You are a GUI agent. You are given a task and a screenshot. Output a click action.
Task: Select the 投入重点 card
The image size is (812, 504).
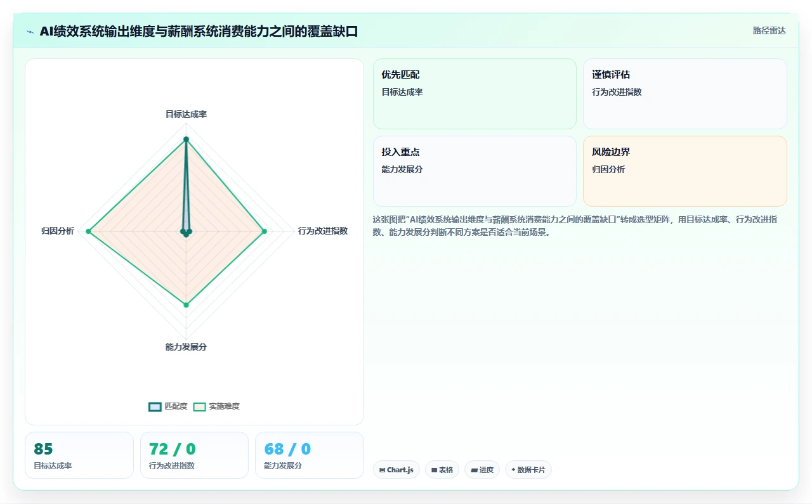click(x=475, y=171)
